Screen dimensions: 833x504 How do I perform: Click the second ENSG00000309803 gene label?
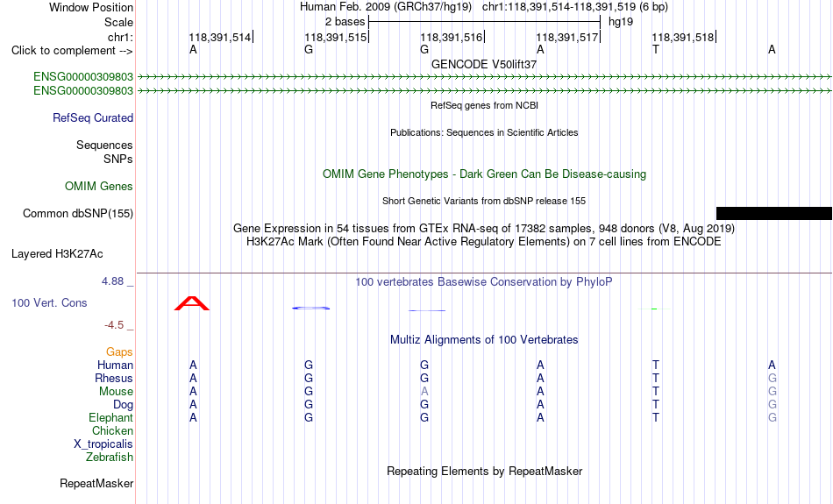(83, 91)
